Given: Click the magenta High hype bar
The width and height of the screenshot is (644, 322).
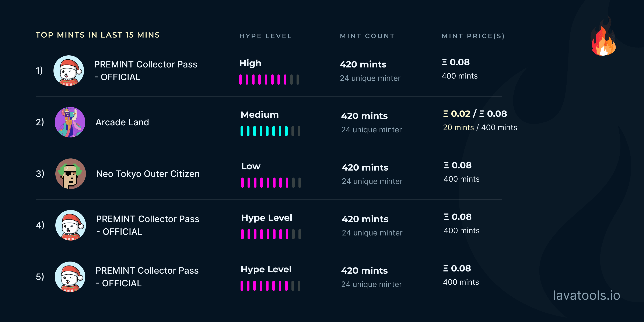Looking at the screenshot, I should pos(269,80).
